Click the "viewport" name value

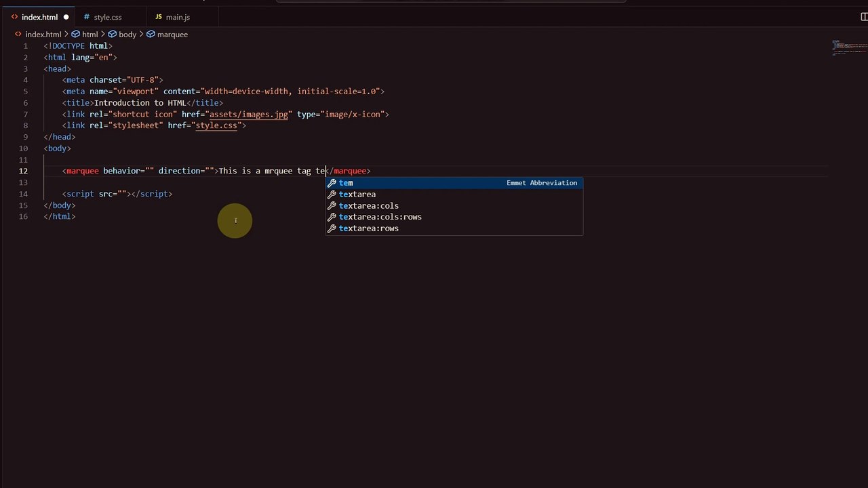pos(136,91)
